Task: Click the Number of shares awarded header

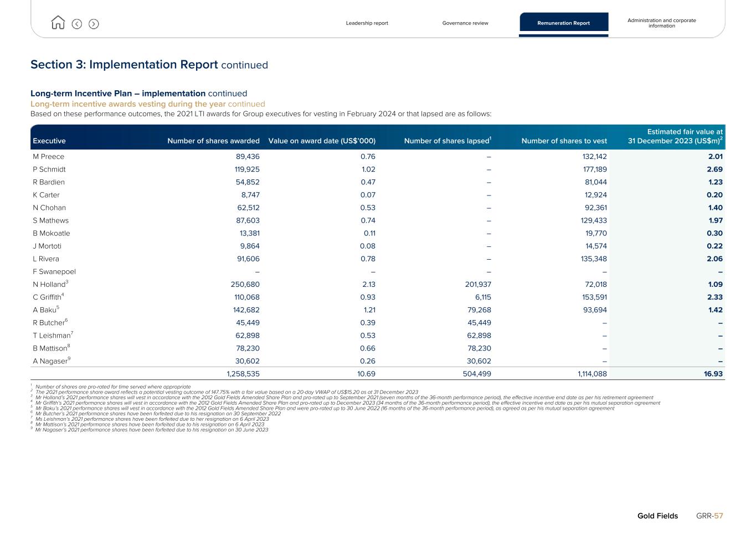Action: (x=213, y=141)
